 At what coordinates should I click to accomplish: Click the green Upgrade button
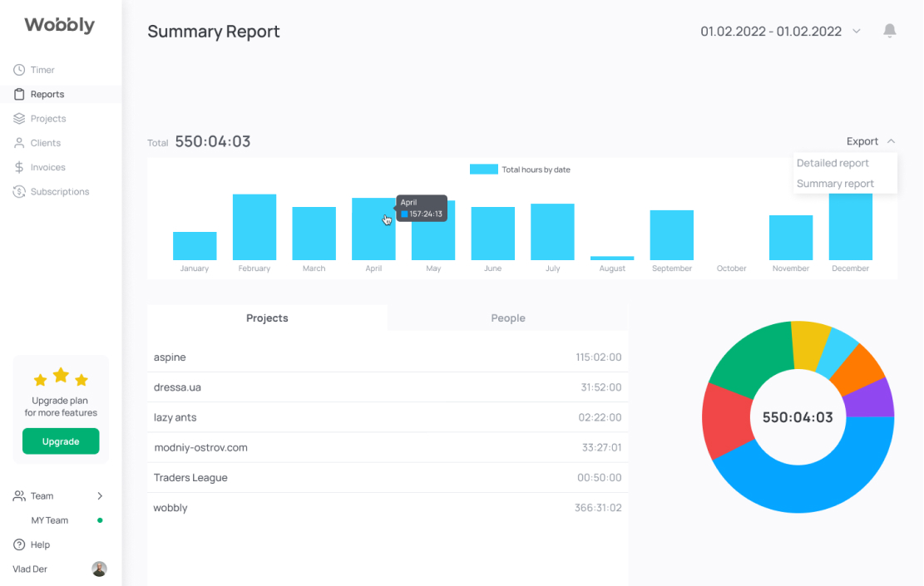61,441
